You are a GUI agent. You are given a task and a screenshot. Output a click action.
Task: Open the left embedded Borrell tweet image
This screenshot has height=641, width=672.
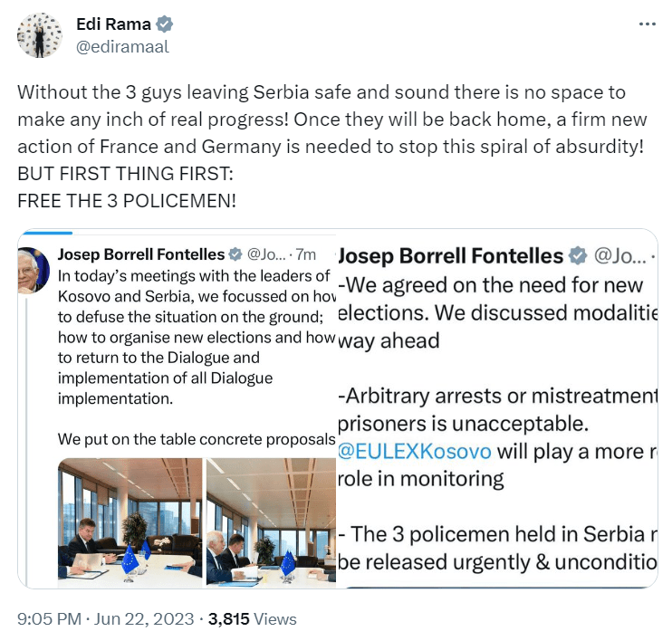point(177,407)
